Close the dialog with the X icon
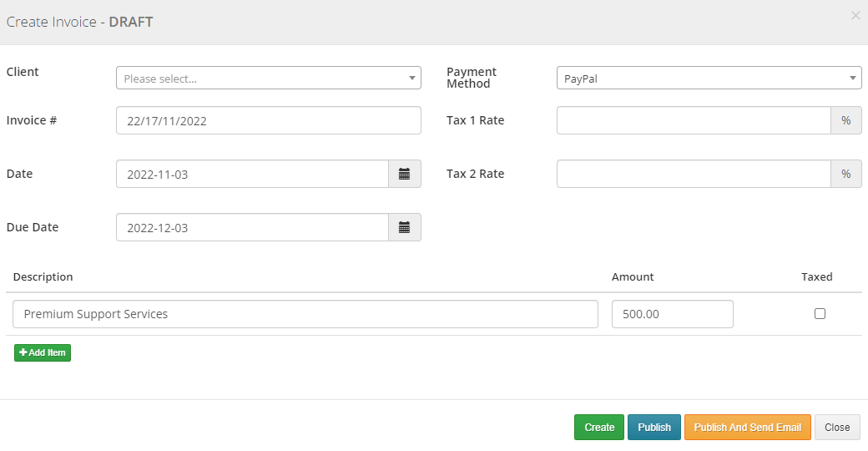 click(855, 16)
